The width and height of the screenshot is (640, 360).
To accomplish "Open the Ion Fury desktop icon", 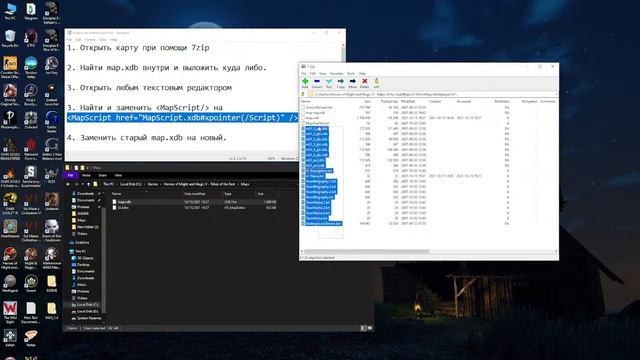I will coord(51,65).
